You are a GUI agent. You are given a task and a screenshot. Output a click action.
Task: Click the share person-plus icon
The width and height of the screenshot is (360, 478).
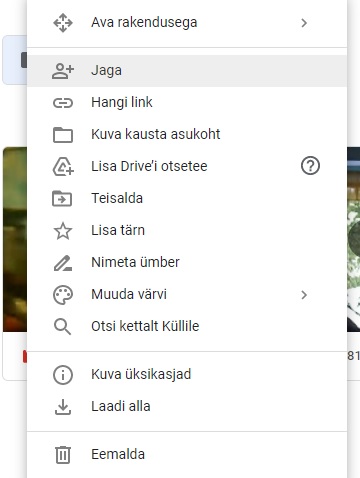(x=63, y=71)
